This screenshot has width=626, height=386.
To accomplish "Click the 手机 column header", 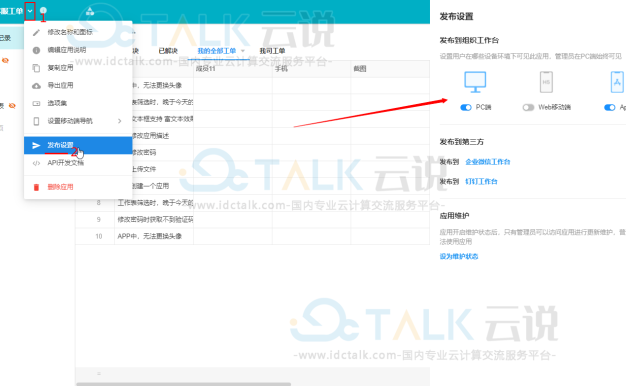I will [x=311, y=69].
